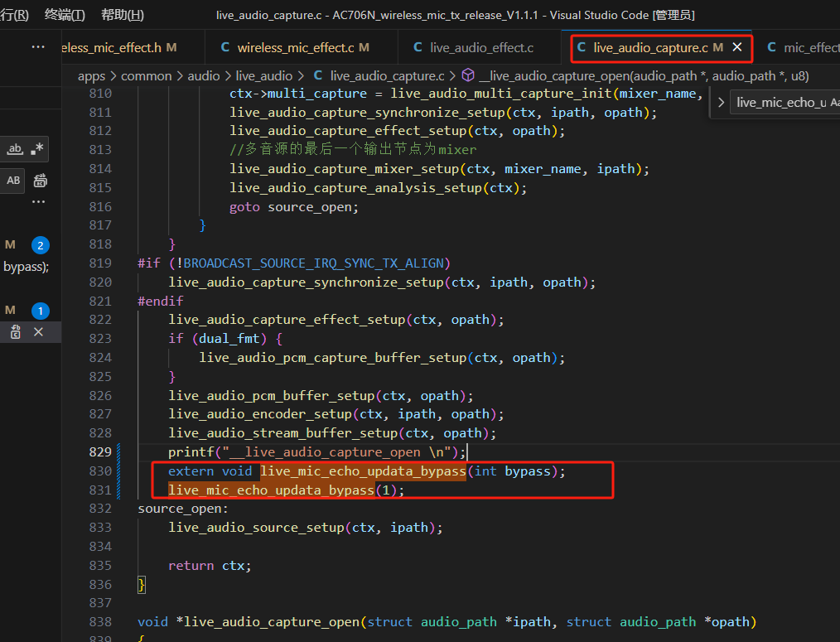Click 'dual_fmt' condition on line 823
The image size is (840, 642).
click(x=229, y=339)
